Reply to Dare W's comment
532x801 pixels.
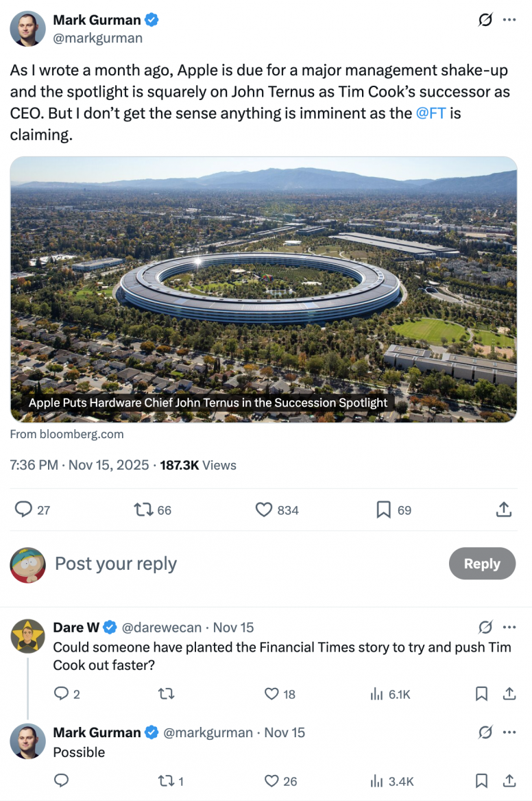(61, 694)
